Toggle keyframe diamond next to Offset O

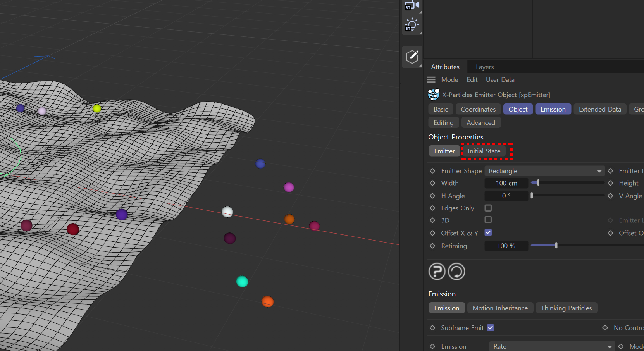pos(610,233)
